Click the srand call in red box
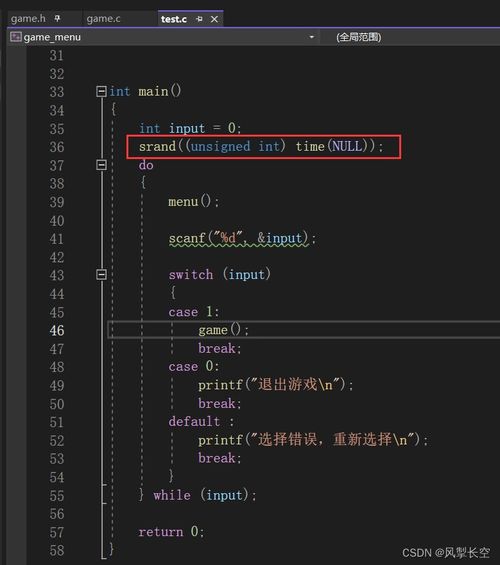 coord(261,147)
